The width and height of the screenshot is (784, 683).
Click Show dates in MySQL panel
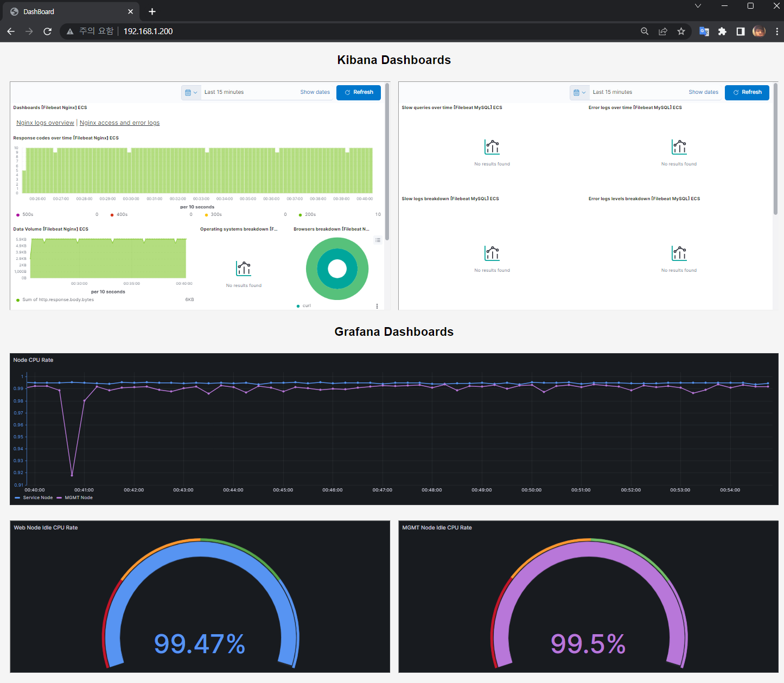point(704,92)
